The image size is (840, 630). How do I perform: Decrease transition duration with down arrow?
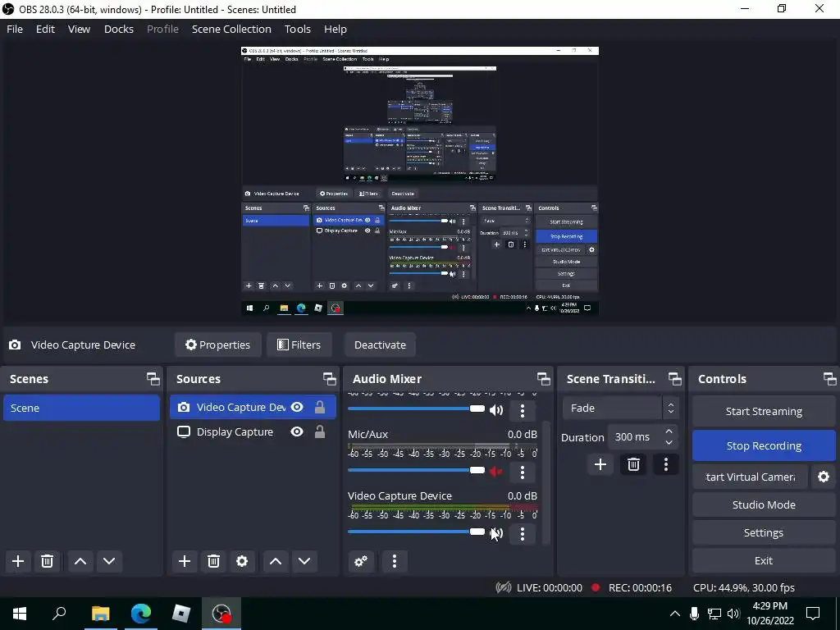click(x=669, y=443)
